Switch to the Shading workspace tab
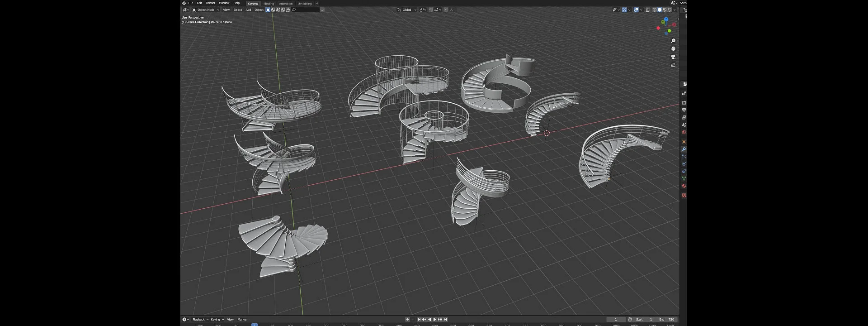 269,4
